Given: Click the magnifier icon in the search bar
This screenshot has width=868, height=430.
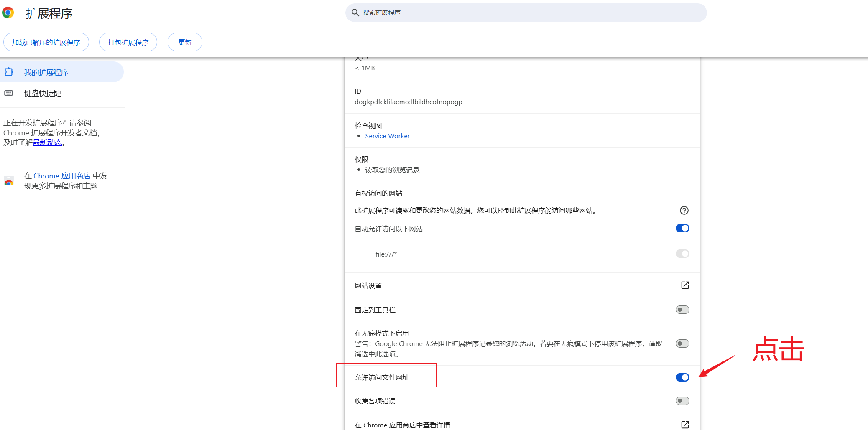Looking at the screenshot, I should pos(355,13).
